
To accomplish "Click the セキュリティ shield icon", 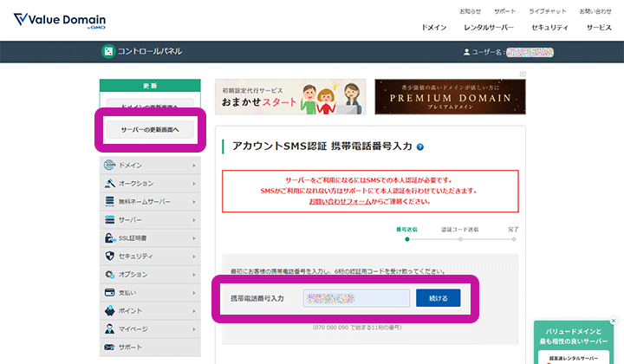I will click(x=110, y=257).
